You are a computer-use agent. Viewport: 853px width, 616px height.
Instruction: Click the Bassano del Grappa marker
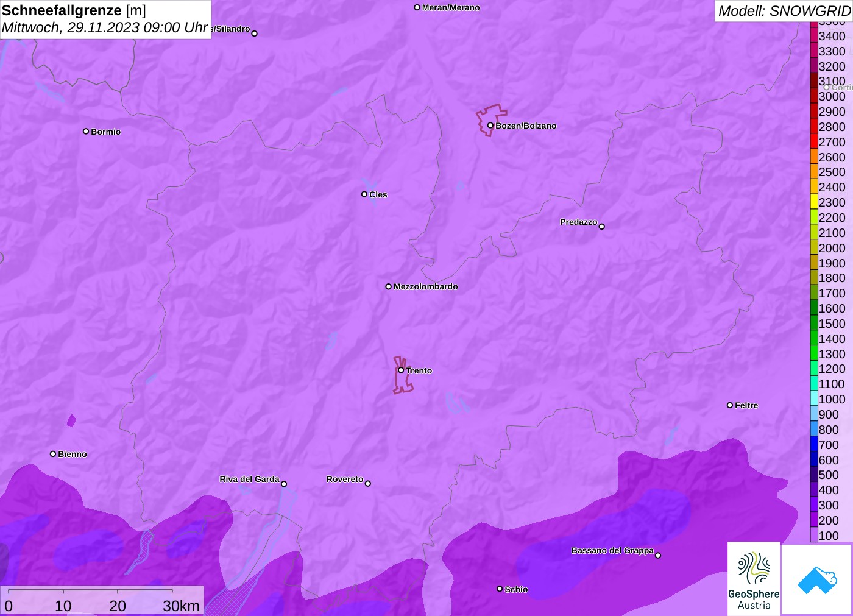(658, 555)
